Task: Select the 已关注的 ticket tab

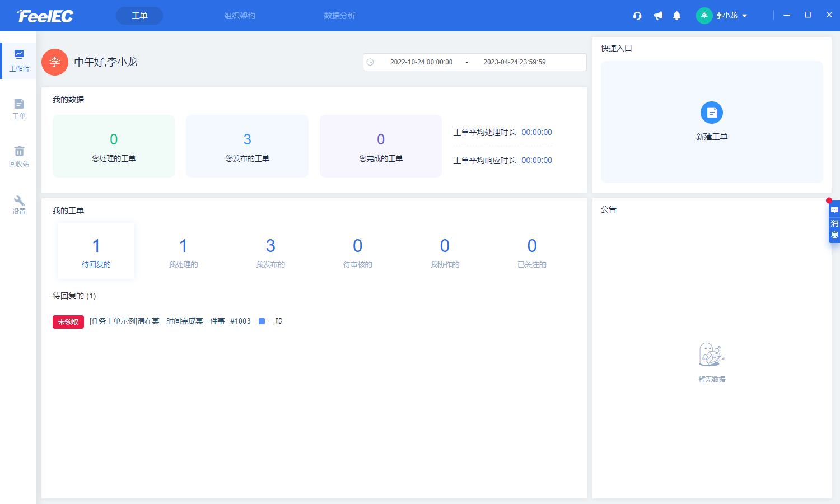Action: 532,251
